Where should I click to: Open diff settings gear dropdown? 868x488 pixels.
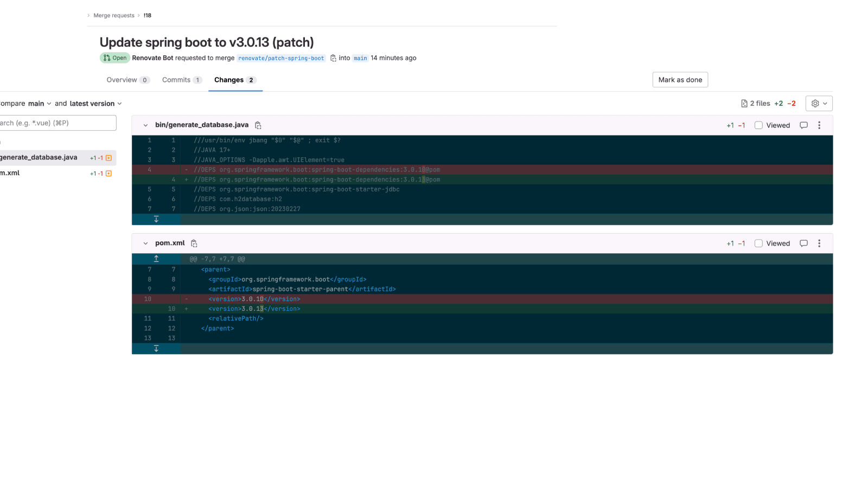click(x=819, y=104)
